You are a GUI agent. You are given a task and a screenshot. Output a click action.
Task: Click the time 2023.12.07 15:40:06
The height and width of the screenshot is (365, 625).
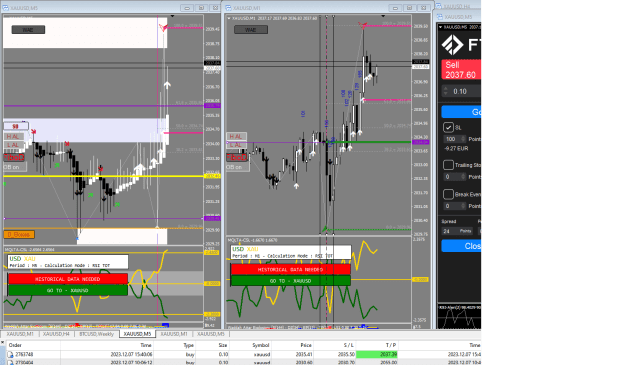pyautogui.click(x=132, y=354)
